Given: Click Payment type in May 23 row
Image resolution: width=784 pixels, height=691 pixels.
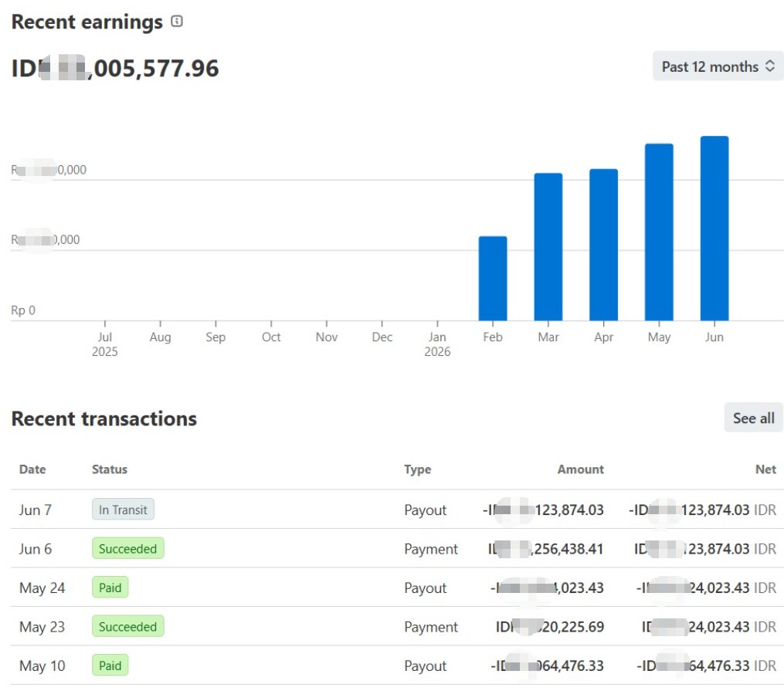Looking at the screenshot, I should point(430,627).
